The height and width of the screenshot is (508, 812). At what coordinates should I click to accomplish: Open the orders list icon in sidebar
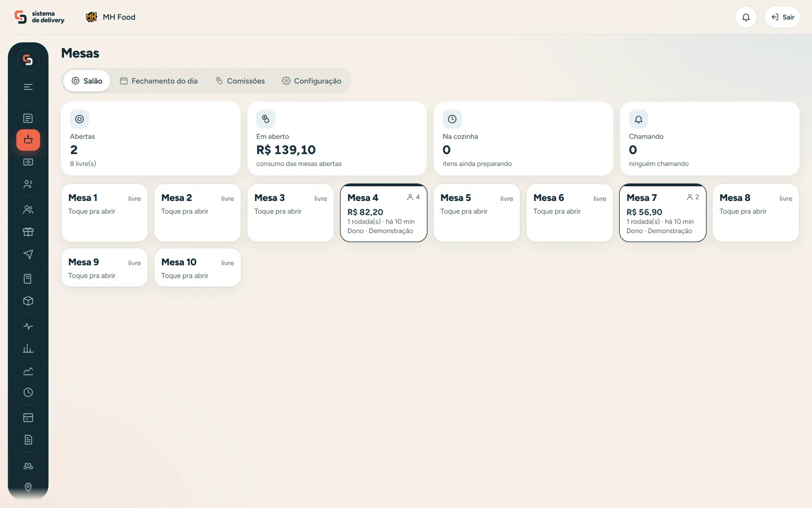(x=28, y=118)
